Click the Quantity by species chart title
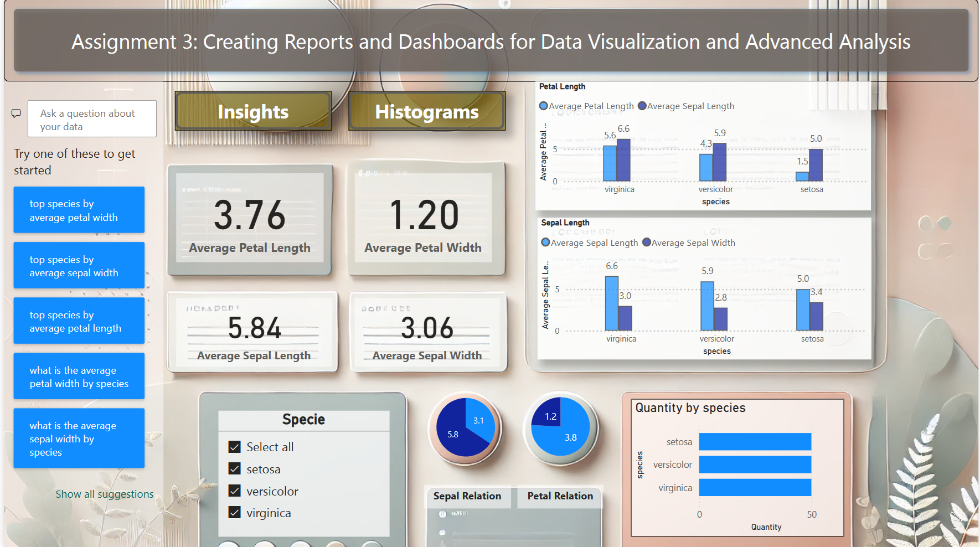Image resolution: width=980 pixels, height=547 pixels. pyautogui.click(x=690, y=408)
